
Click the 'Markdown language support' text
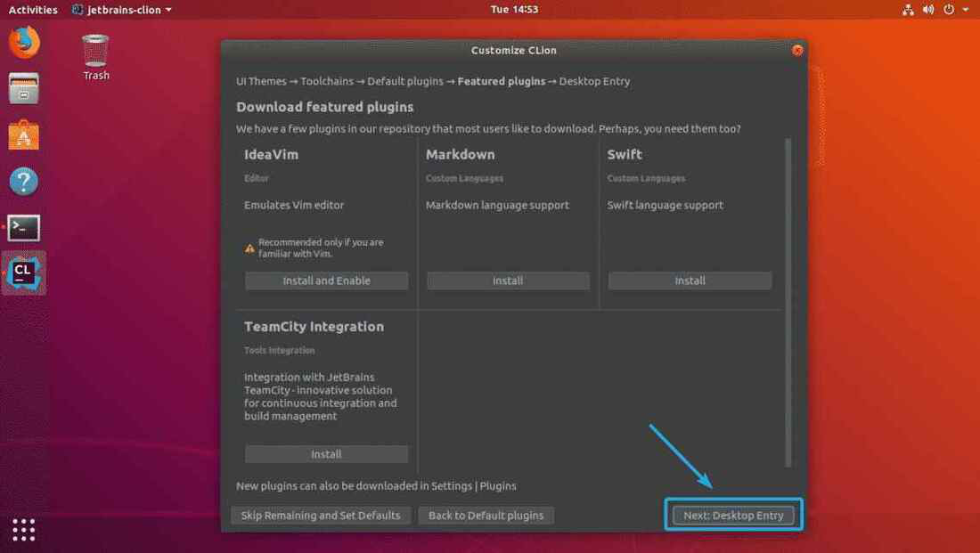(x=497, y=205)
